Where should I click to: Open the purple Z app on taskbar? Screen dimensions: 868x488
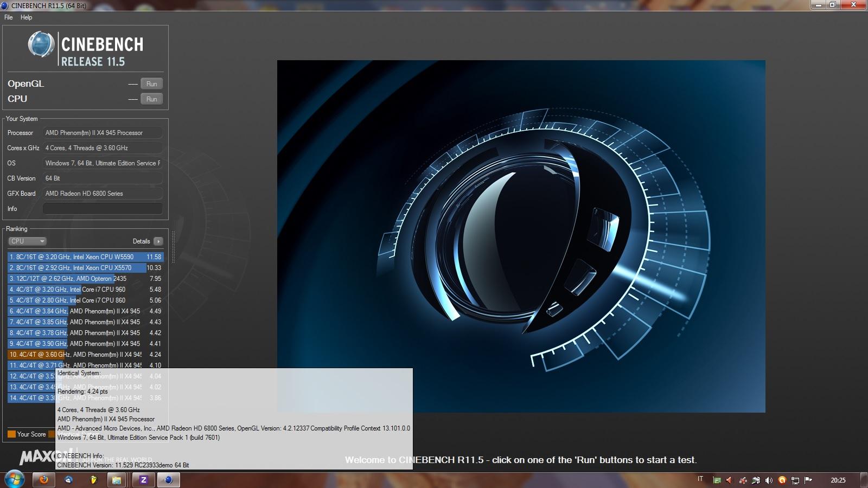coord(143,480)
